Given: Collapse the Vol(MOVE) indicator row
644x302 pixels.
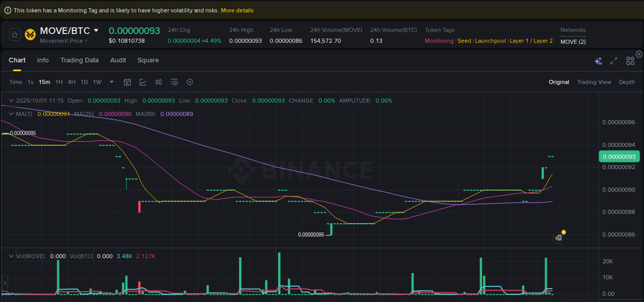Looking at the screenshot, I should click(11, 256).
